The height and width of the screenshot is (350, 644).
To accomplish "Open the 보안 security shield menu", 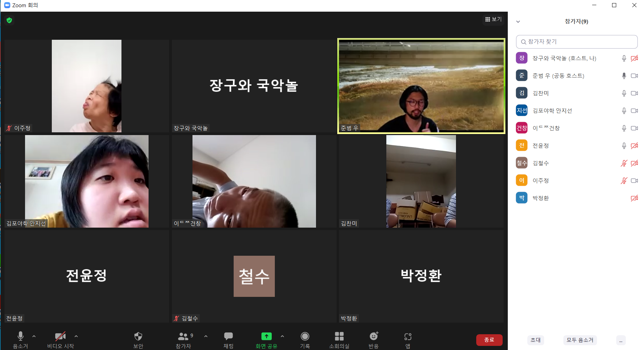I will [138, 340].
